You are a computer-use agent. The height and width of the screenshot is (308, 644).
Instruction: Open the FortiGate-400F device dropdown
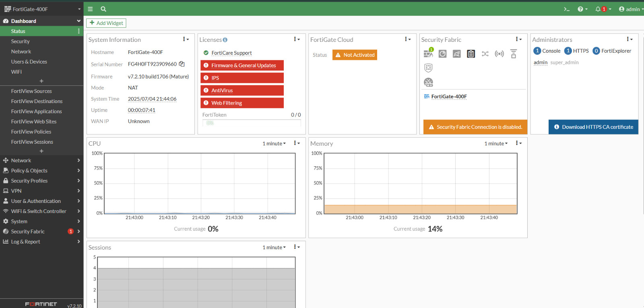point(42,9)
